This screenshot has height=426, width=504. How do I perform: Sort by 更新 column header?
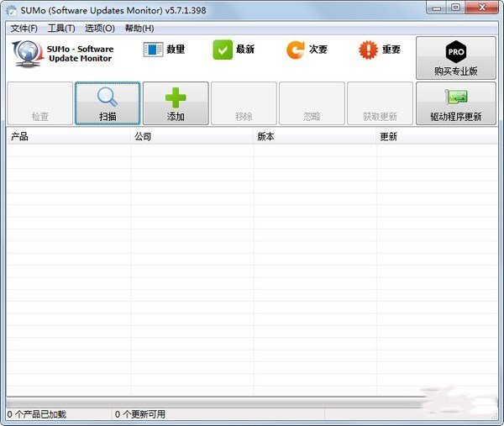437,137
